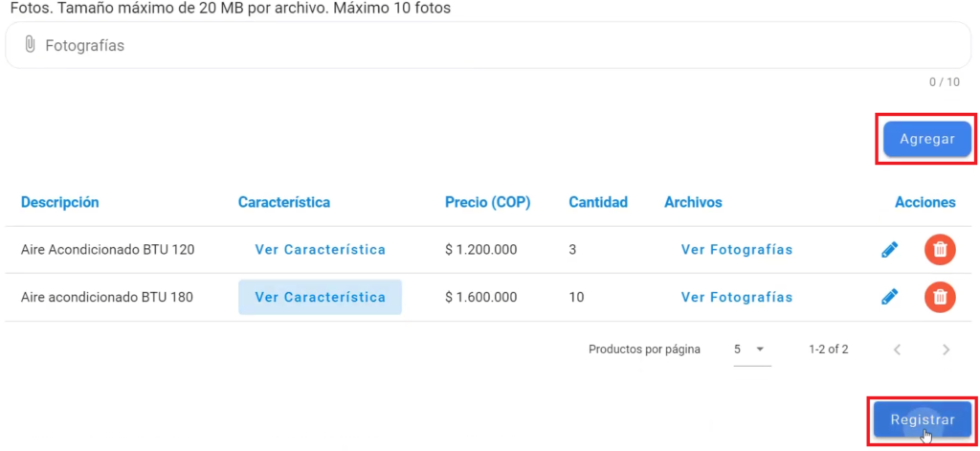Click the paperclip attachment icon
Screen dimensions: 980x451
(30, 45)
